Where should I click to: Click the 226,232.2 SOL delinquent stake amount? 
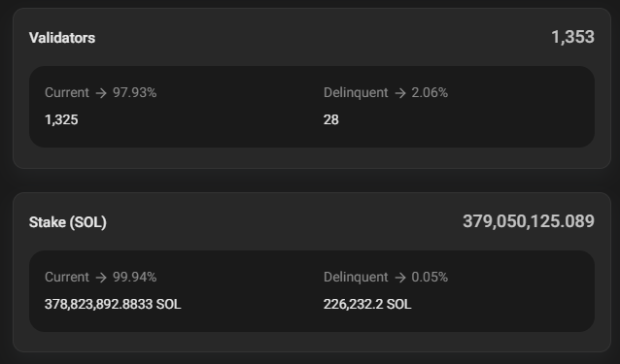coord(367,304)
